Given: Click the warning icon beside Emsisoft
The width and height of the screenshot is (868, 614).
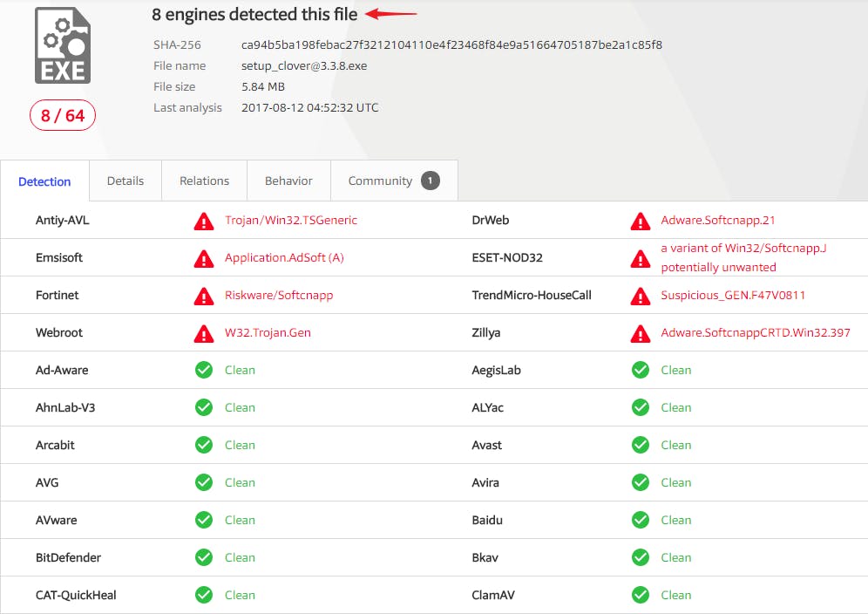Looking at the screenshot, I should [x=204, y=258].
